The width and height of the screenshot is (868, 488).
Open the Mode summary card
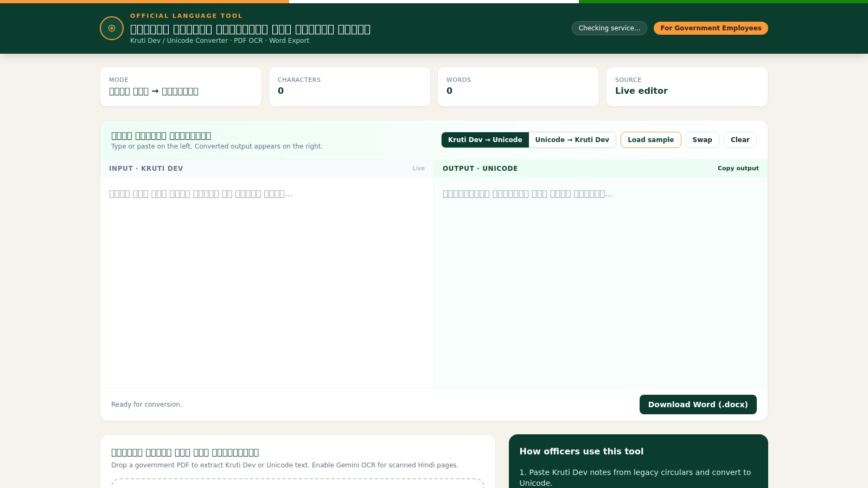(x=181, y=87)
